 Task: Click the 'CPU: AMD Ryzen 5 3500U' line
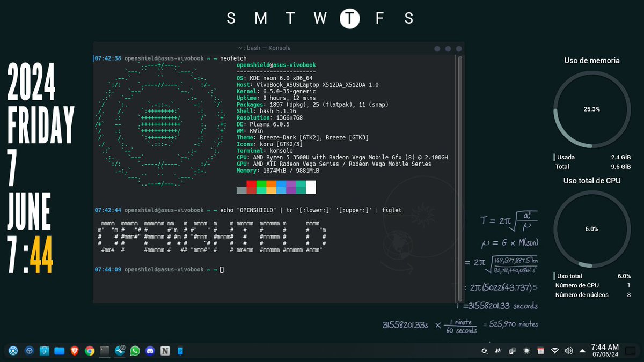(342, 157)
